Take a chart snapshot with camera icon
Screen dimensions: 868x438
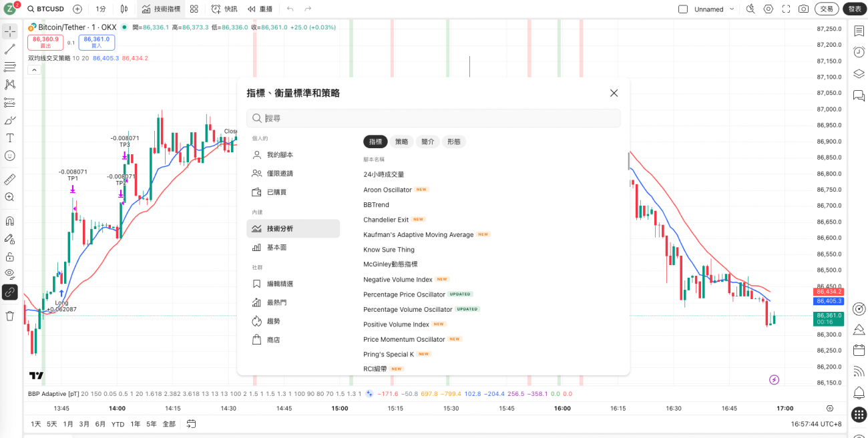pyautogui.click(x=803, y=9)
